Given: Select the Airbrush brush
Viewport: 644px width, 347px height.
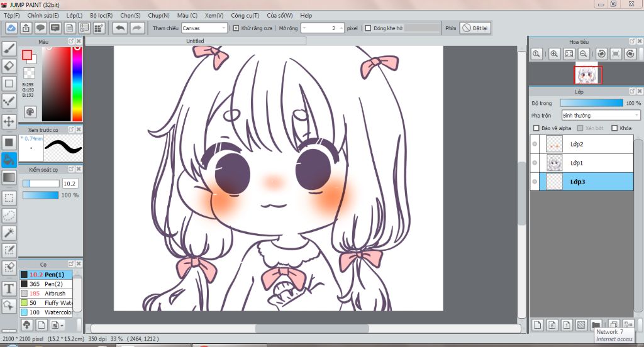Looking at the screenshot, I should [x=46, y=293].
